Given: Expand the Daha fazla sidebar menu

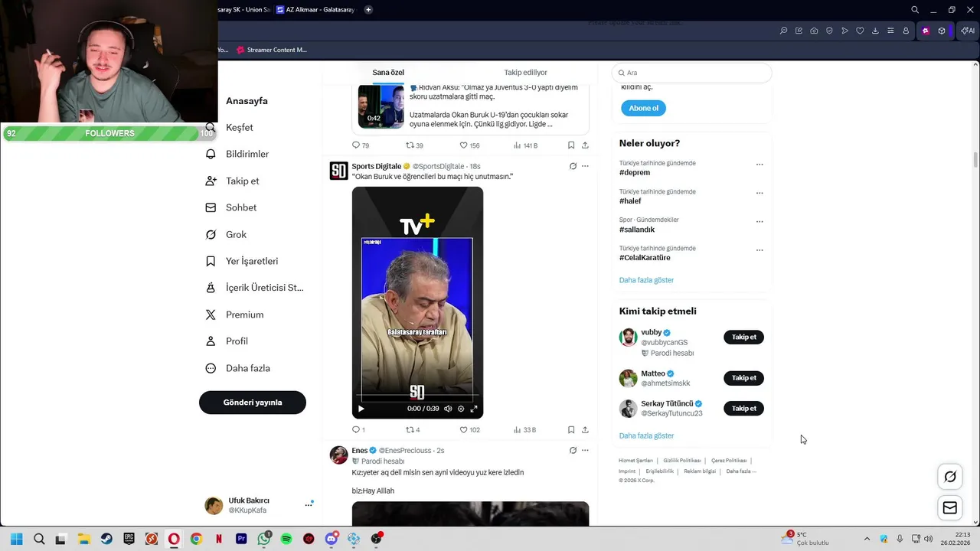Looking at the screenshot, I should click(238, 368).
